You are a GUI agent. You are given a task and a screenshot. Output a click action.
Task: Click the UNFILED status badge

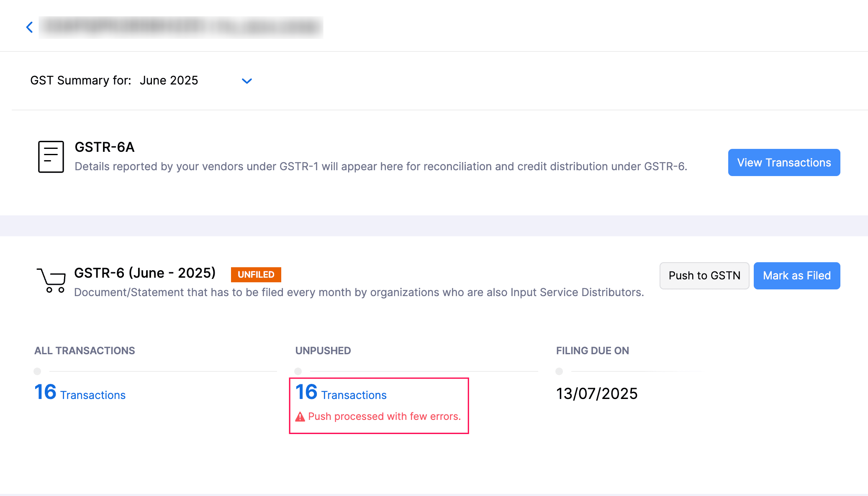256,274
